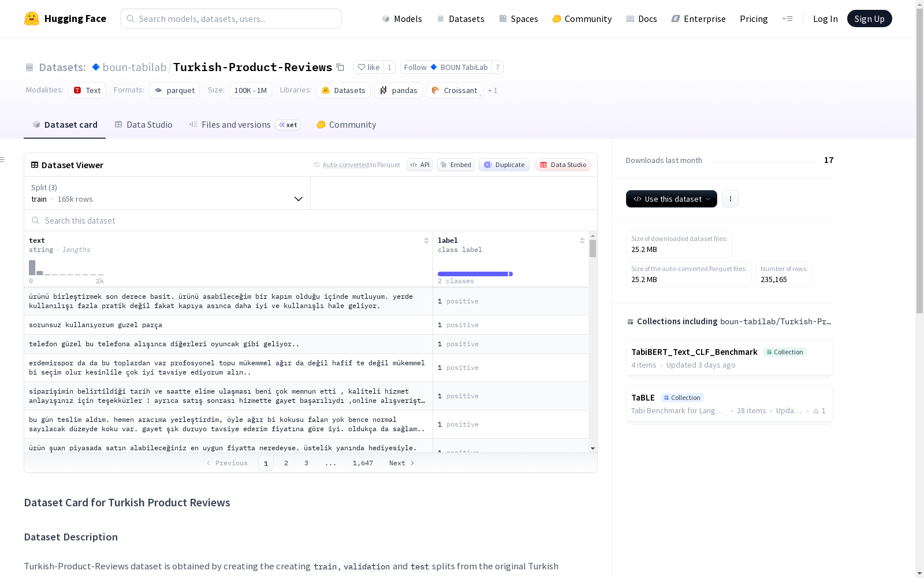This screenshot has width=924, height=578.
Task: Show the +1 more libraries
Action: [493, 91]
